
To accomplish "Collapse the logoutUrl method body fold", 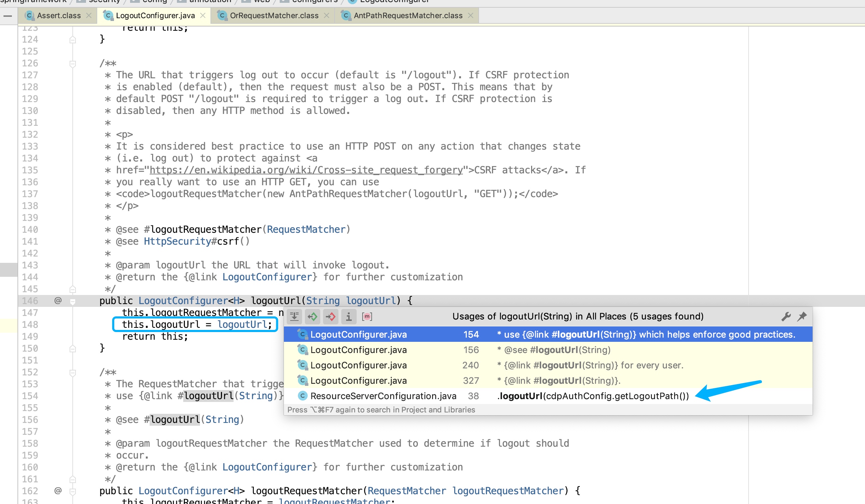I will [x=73, y=301].
